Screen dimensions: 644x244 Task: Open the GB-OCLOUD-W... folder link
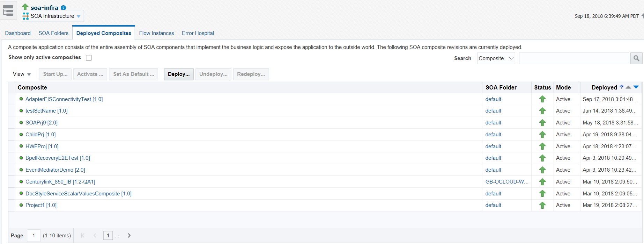click(507, 182)
